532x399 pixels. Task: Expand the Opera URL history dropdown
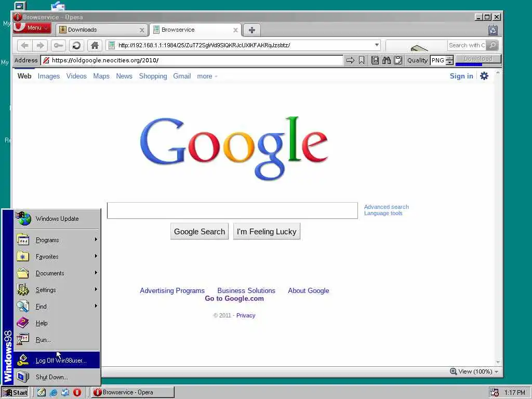click(x=377, y=45)
